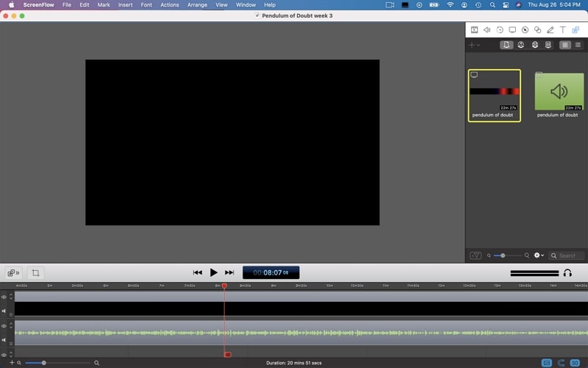
Task: Open macOS Control Center in menu bar
Action: coord(506,5)
